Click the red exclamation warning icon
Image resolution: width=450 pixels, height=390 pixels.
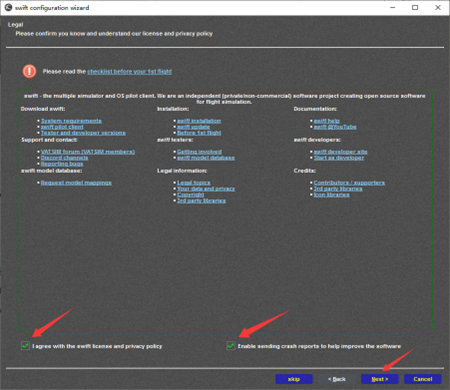coord(29,71)
